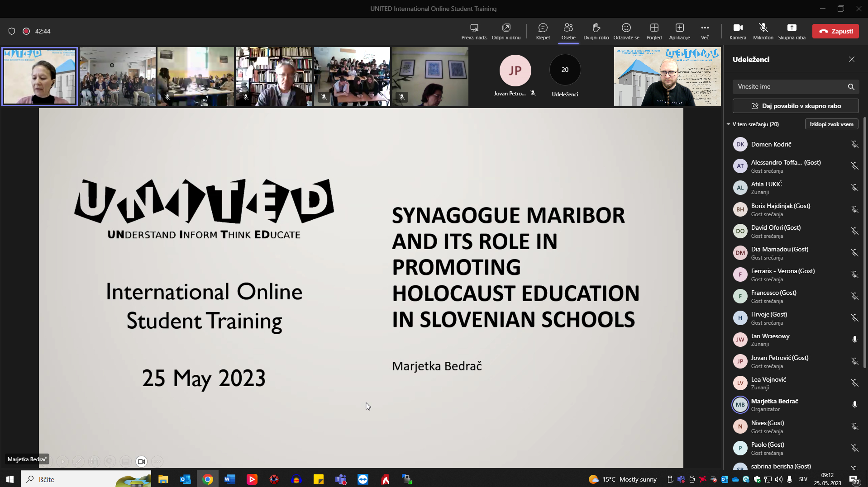Viewport: 868px width, 487px height.
Task: Select participant Dia Mamadou (Gost)
Action: pos(794,253)
